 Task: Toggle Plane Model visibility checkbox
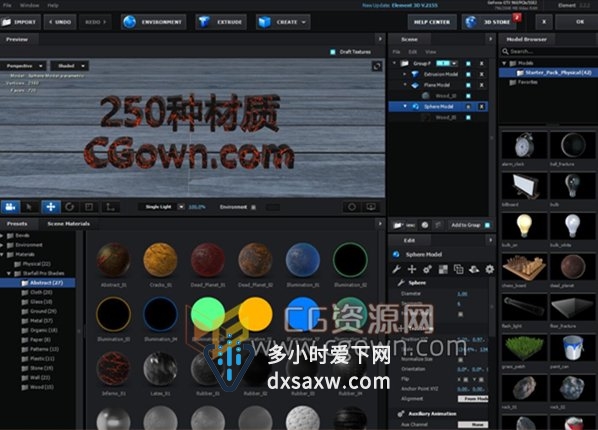coord(468,85)
